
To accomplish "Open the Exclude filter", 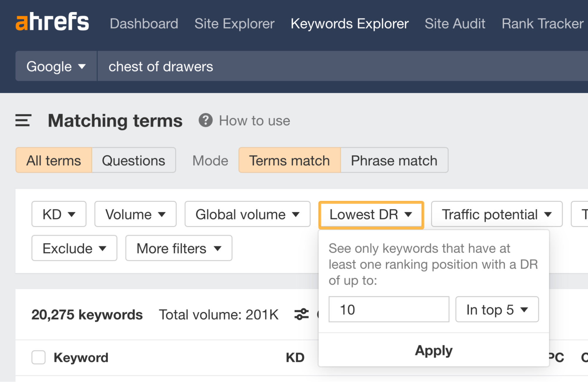I will point(74,248).
